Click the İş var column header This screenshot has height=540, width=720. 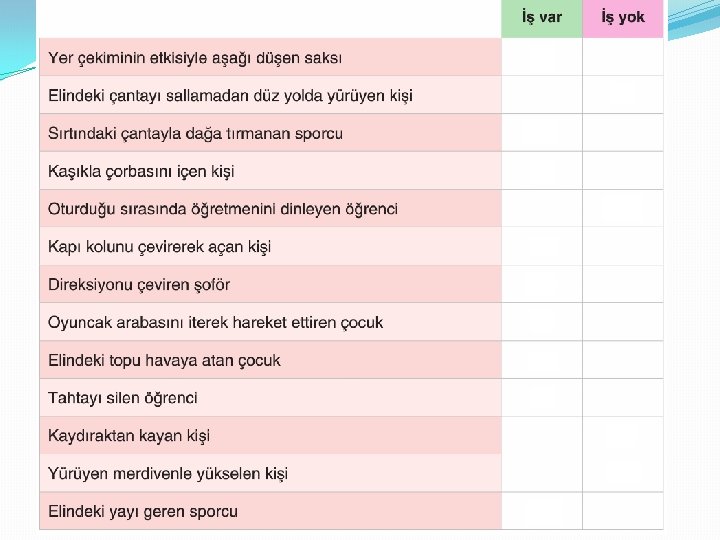[541, 18]
